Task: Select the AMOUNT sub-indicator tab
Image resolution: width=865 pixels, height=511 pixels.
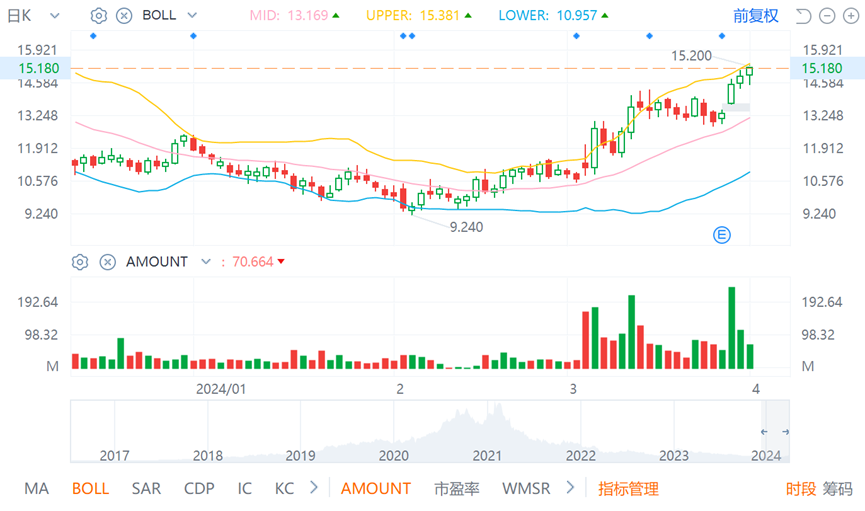Action: 376,488
